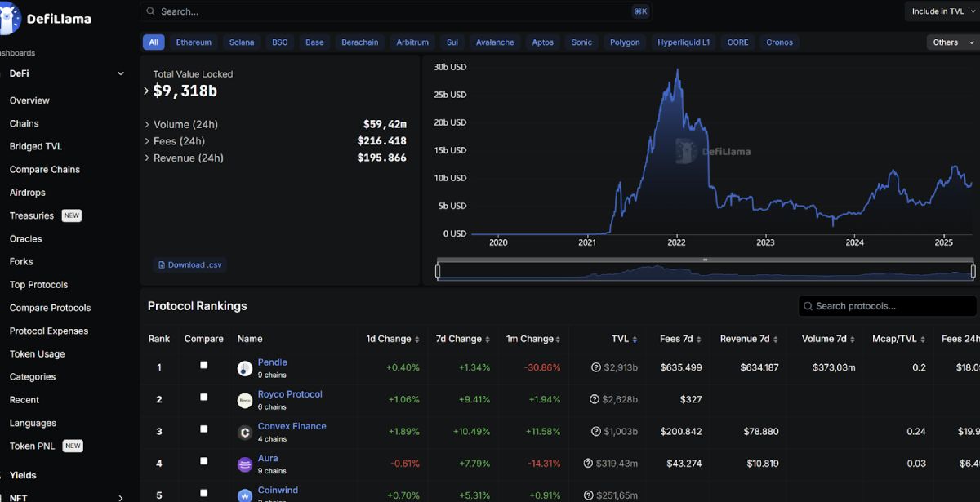Open the Royco Protocol name link
Viewport: 980px width, 502px height.
click(x=290, y=394)
